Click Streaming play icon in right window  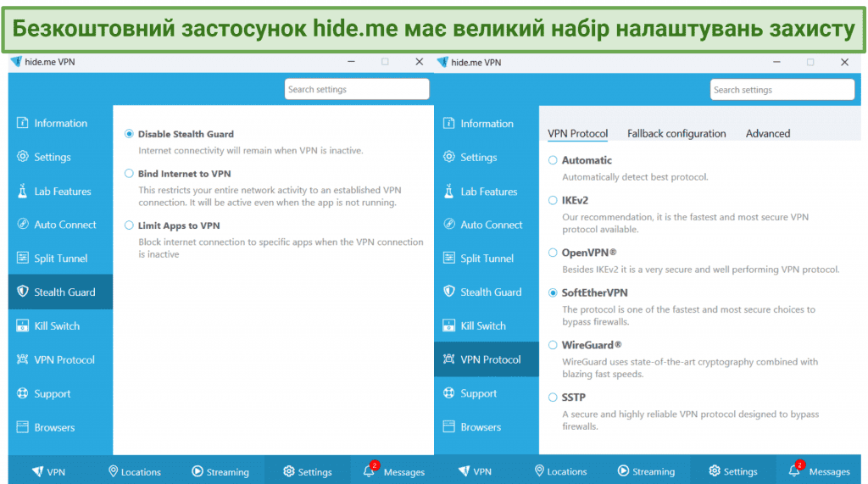(x=623, y=470)
